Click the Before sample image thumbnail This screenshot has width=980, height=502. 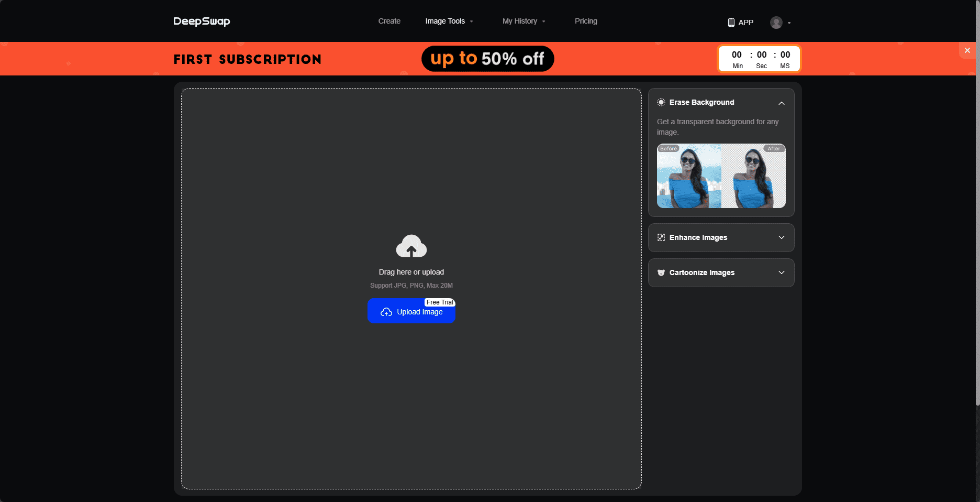coord(689,176)
